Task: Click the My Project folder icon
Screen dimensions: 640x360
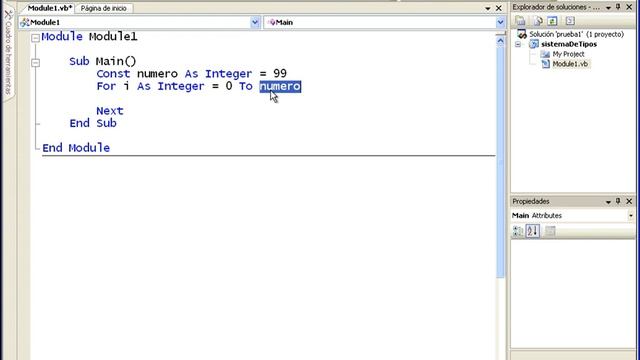Action: coord(545,54)
